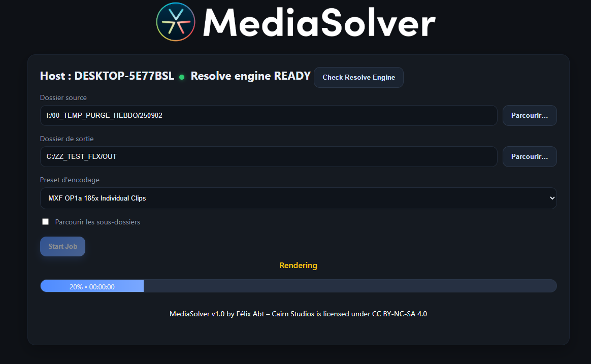Click the rendering progress bar at 20%

pyautogui.click(x=298, y=286)
